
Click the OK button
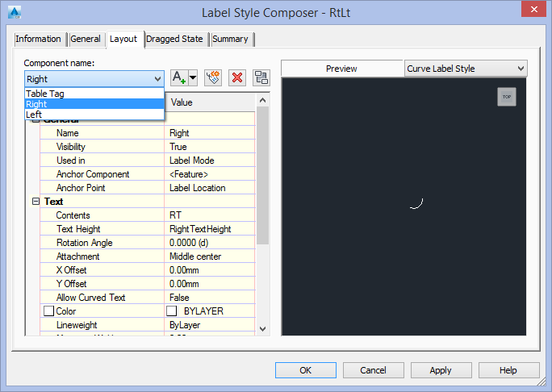click(x=306, y=370)
